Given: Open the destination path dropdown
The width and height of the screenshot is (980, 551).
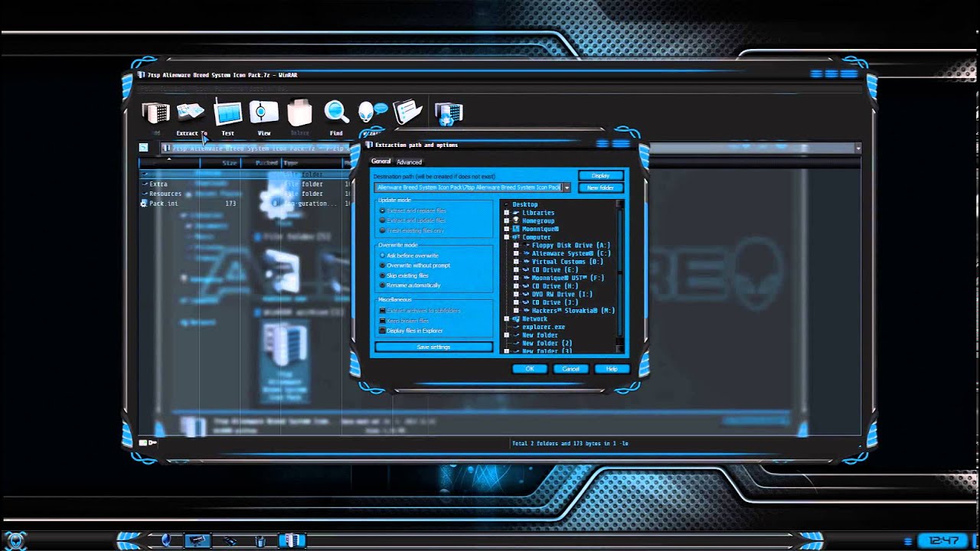Looking at the screenshot, I should pyautogui.click(x=567, y=187).
